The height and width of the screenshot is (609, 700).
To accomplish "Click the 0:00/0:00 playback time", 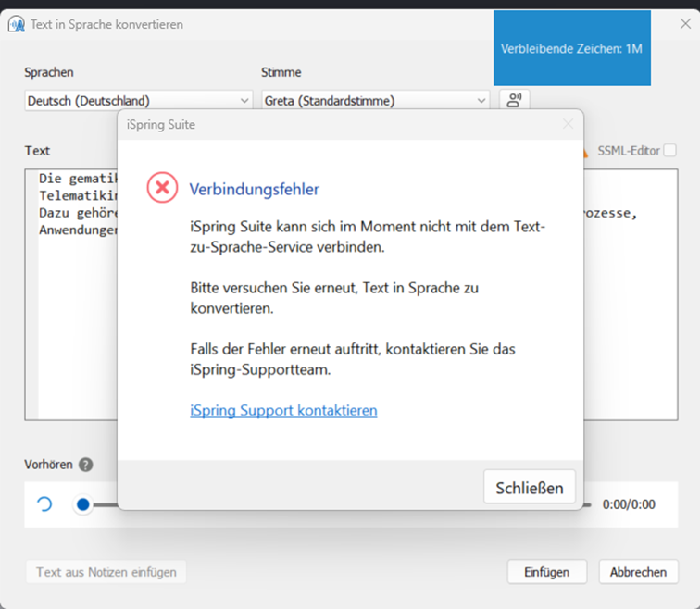I will click(x=629, y=504).
